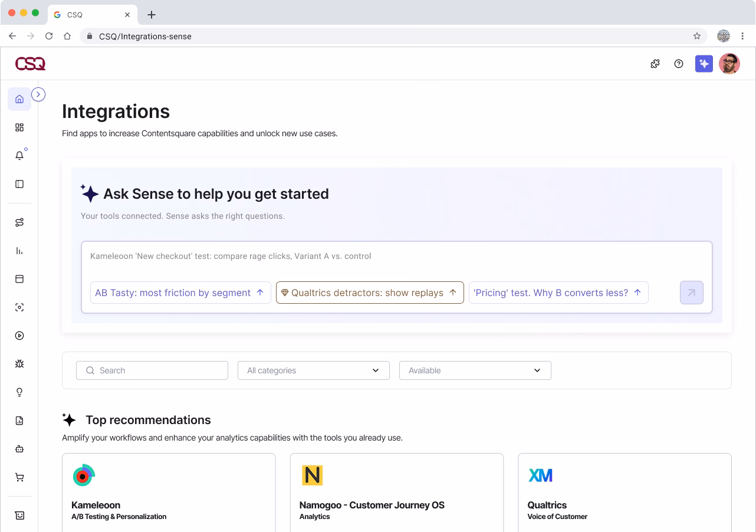The image size is (756, 532).
Task: Open the Qualtrics integration card
Action: [625, 492]
